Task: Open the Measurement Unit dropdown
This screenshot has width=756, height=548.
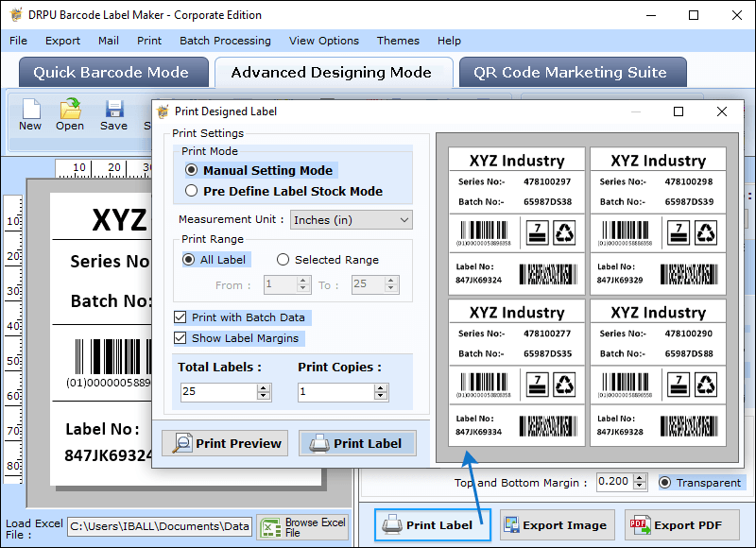Action: click(351, 220)
